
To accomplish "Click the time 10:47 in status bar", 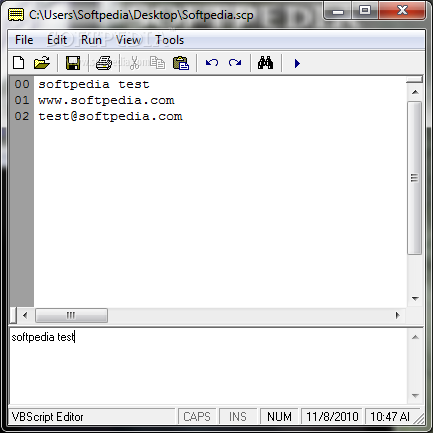I will point(390,417).
